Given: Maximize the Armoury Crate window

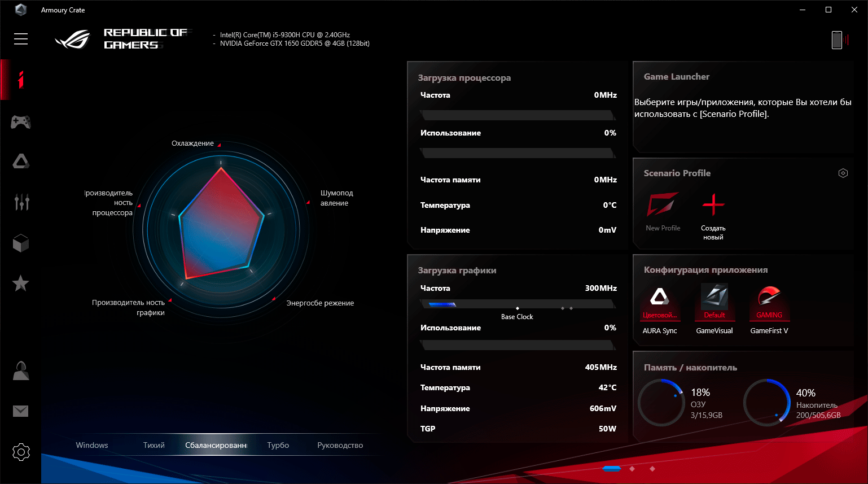Looking at the screenshot, I should (828, 10).
